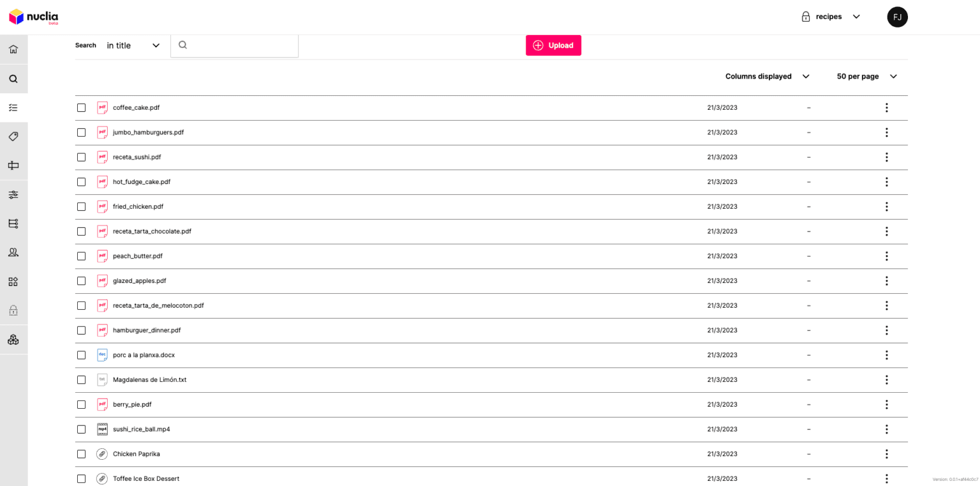The width and height of the screenshot is (980, 486).
Task: Select the search icon in the sidebar
Action: pyautogui.click(x=13, y=79)
